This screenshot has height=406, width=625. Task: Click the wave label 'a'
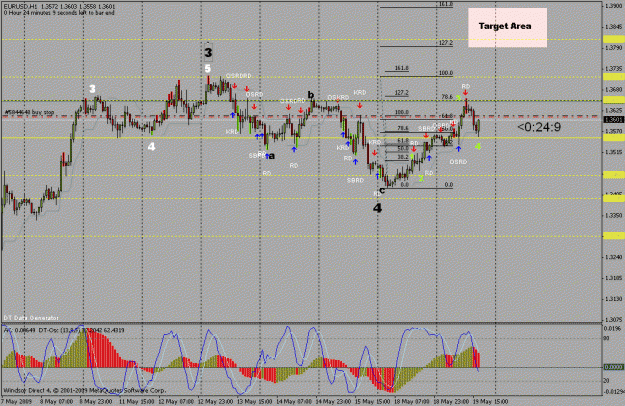(x=272, y=156)
